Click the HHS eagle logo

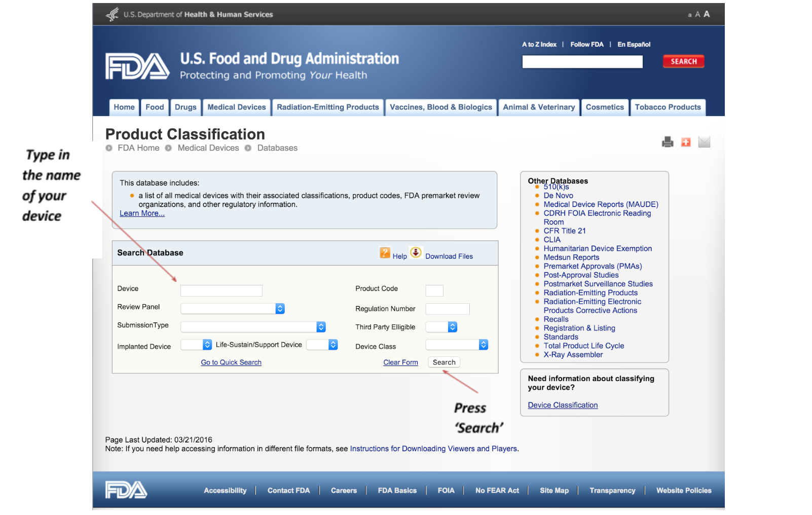113,14
